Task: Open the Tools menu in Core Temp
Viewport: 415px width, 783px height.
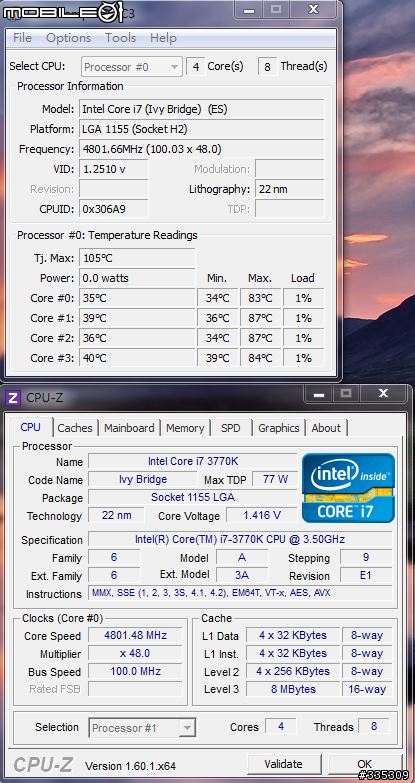Action: (120, 38)
